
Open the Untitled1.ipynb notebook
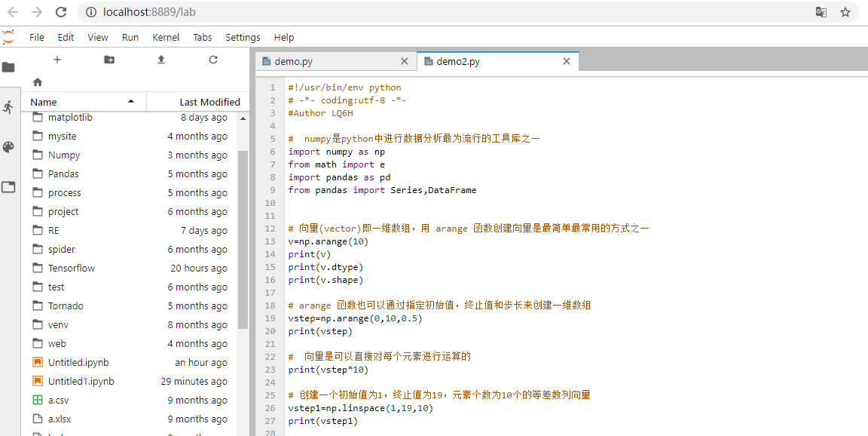tap(81, 381)
